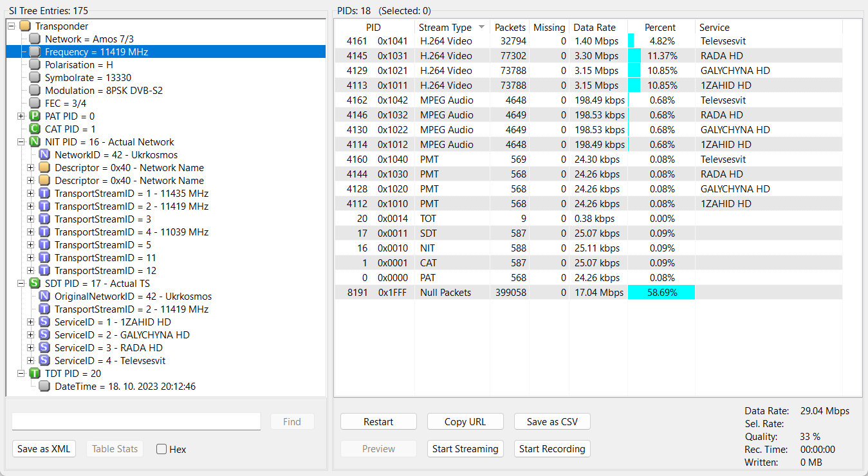The height and width of the screenshot is (476, 868).
Task: Sort by the Service column header
Action: tap(769, 28)
